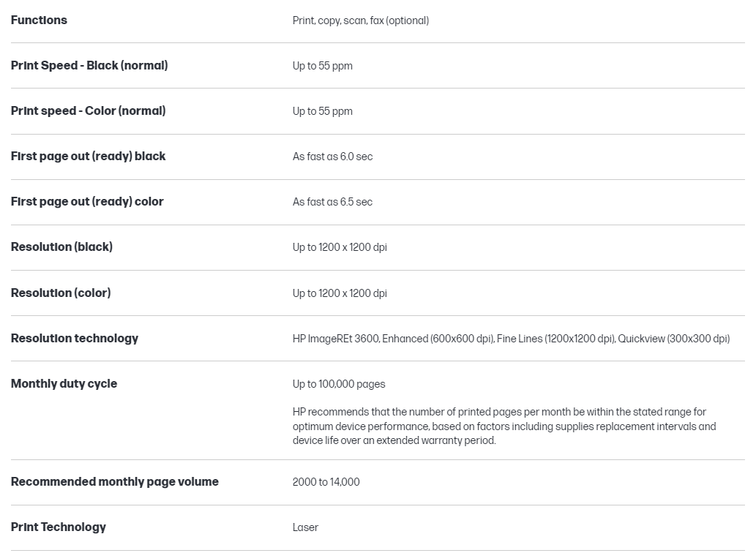The image size is (756, 553).
Task: Select the "Print, copy, scan, fax (optional)" text
Action: (361, 20)
